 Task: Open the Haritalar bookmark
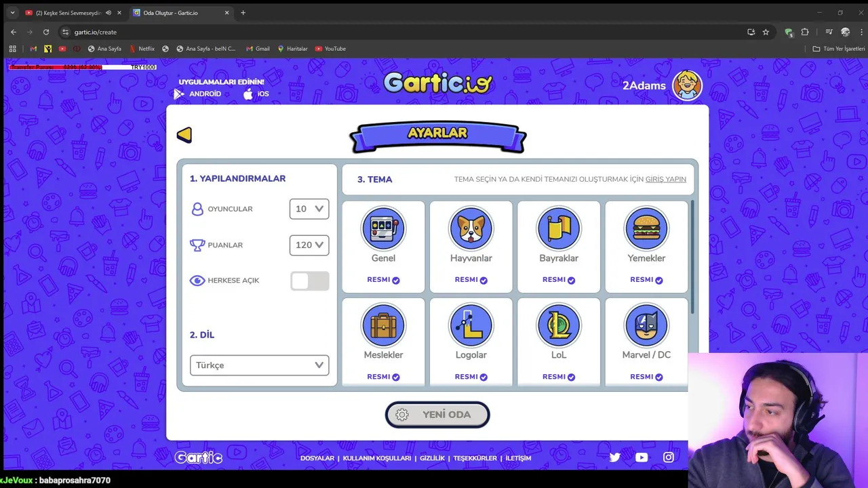click(292, 49)
